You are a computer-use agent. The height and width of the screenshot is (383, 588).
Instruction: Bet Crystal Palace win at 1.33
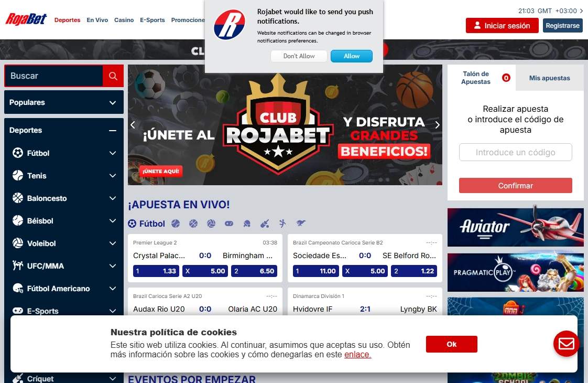pyautogui.click(x=156, y=271)
